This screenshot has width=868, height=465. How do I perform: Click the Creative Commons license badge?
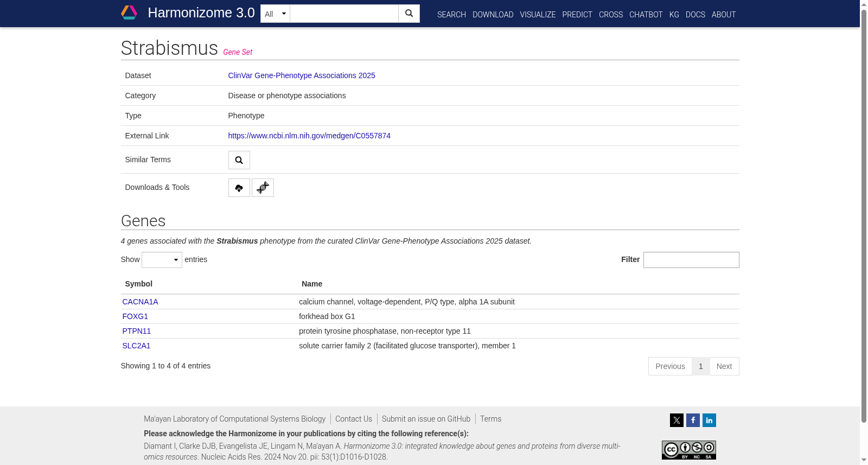[689, 450]
